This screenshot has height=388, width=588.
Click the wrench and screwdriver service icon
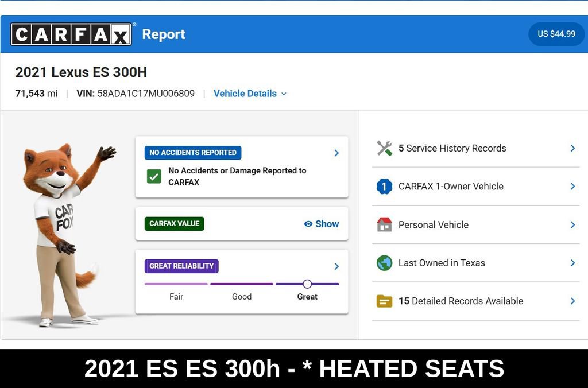pos(384,148)
